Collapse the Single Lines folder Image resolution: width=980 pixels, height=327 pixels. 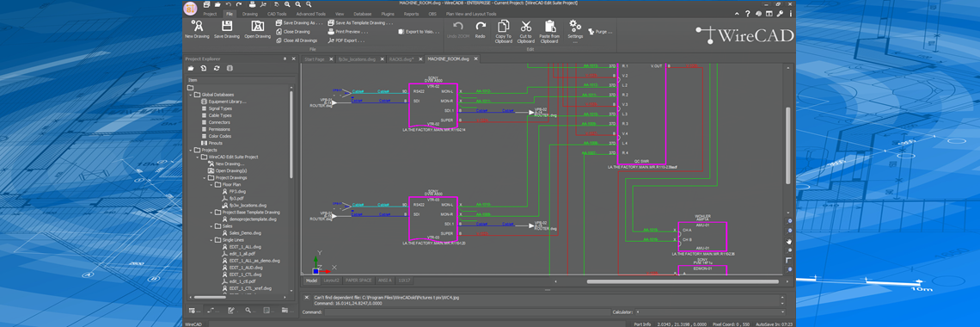click(x=211, y=239)
